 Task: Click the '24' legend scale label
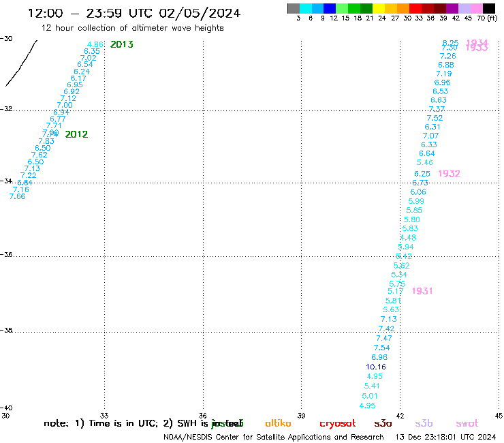click(382, 18)
